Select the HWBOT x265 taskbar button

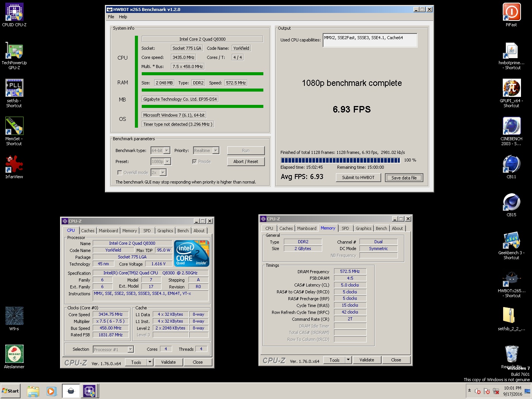[71, 391]
